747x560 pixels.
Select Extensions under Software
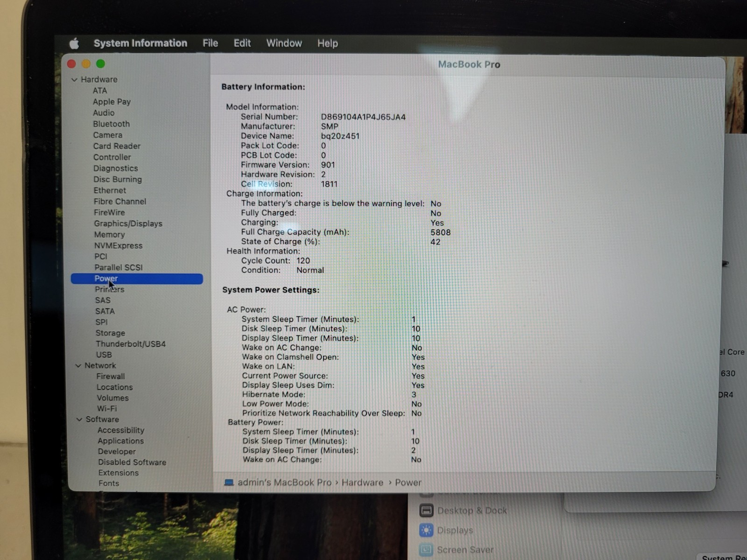tap(119, 473)
